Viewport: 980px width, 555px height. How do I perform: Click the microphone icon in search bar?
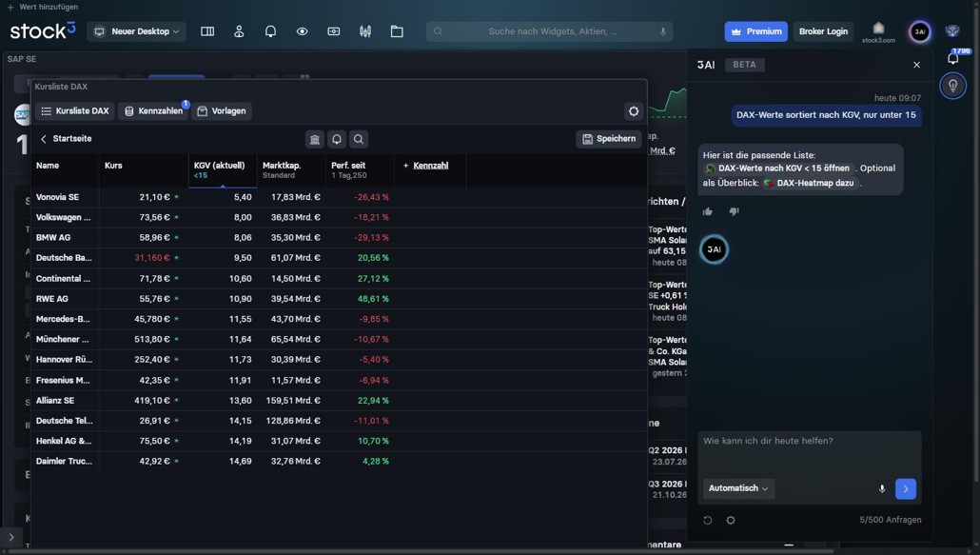click(x=662, y=31)
